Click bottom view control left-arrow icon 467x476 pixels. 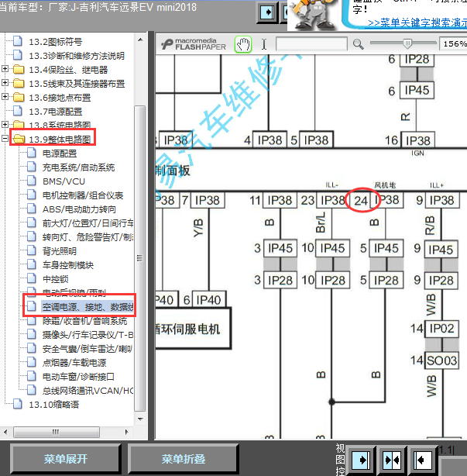423,460
